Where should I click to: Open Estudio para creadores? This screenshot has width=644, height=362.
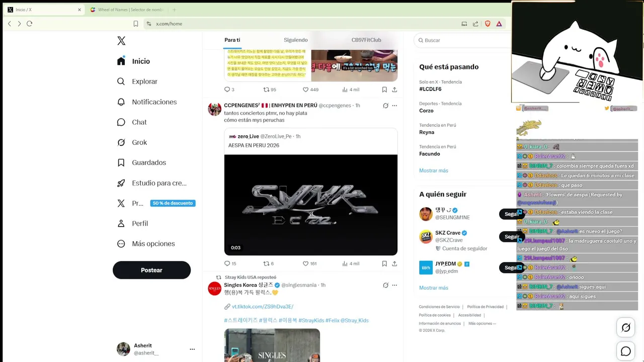[151, 183]
